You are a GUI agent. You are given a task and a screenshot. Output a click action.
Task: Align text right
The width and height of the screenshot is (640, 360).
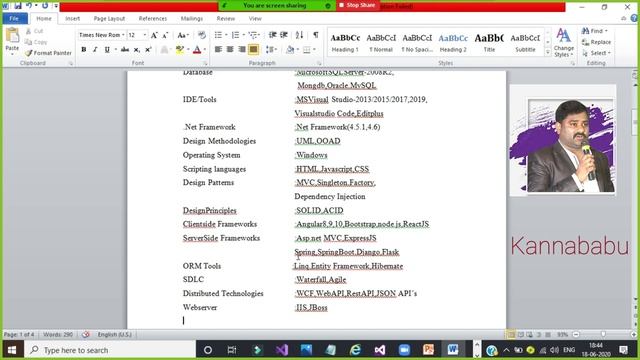(242, 50)
